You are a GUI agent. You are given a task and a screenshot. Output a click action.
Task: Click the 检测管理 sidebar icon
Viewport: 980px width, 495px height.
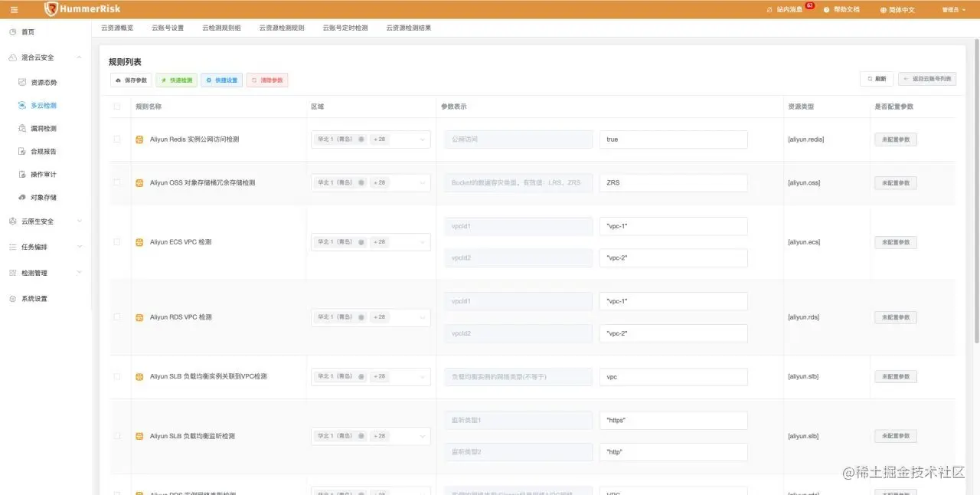pyautogui.click(x=13, y=273)
